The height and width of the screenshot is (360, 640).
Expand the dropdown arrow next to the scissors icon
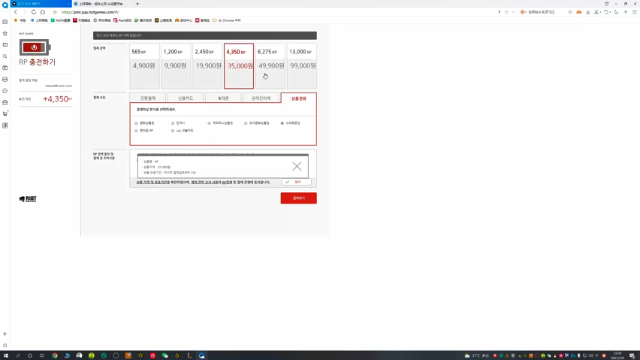point(601,12)
